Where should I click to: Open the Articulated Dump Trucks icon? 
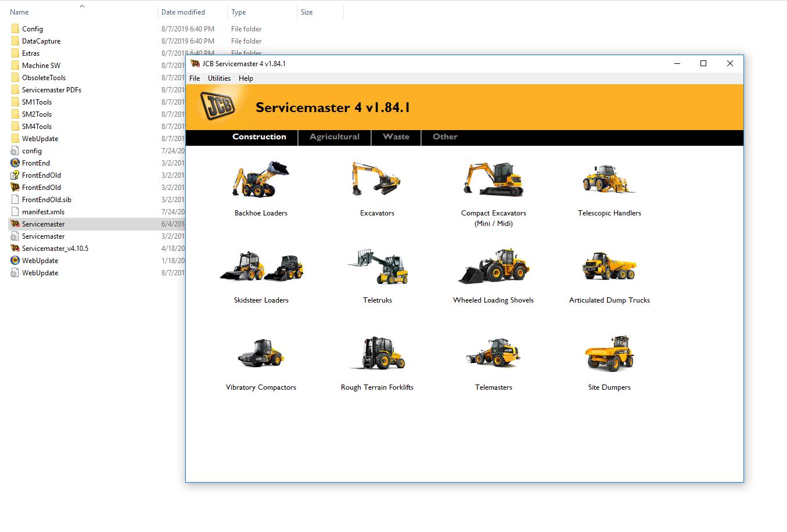609,267
